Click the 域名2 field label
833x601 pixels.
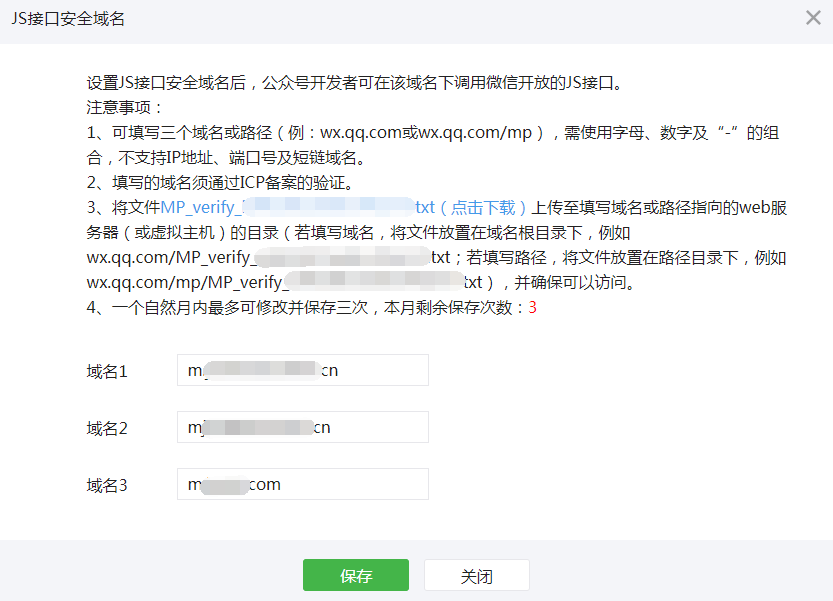pyautogui.click(x=107, y=427)
